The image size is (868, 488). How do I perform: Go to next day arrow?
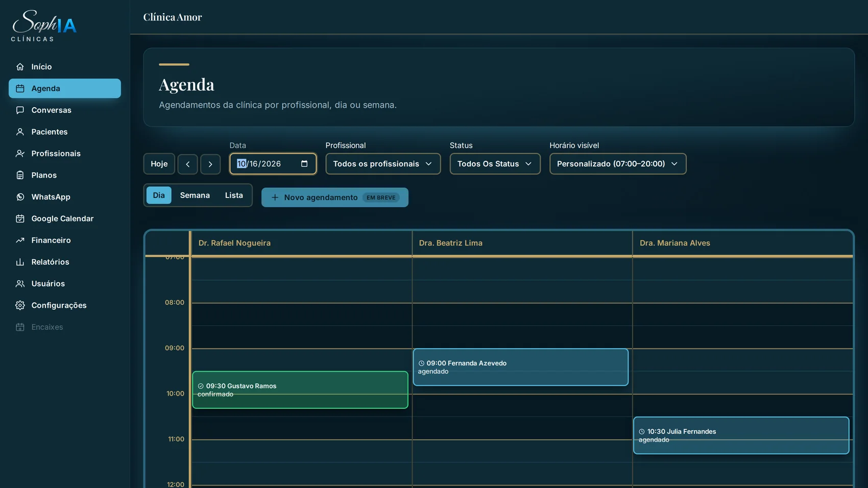[210, 164]
